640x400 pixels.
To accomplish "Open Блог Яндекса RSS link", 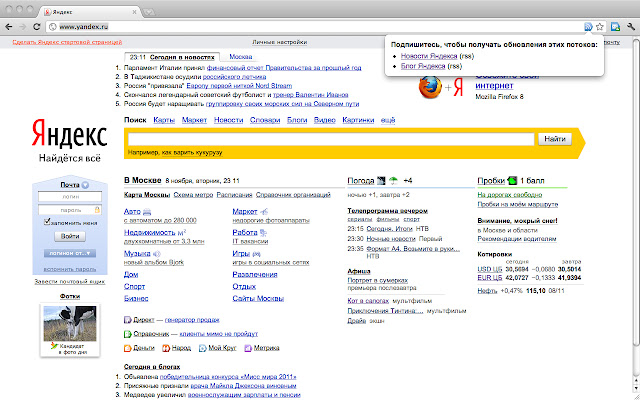I will (423, 66).
